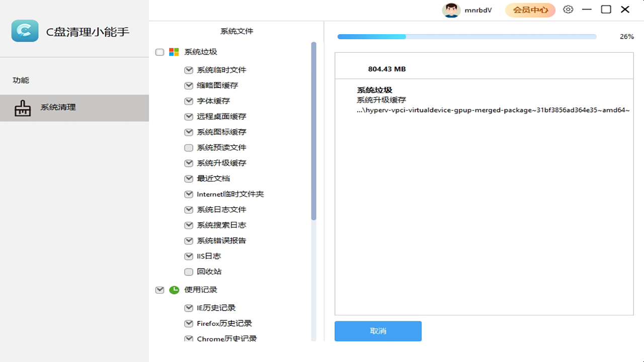Open the settings gear icon

pyautogui.click(x=568, y=10)
